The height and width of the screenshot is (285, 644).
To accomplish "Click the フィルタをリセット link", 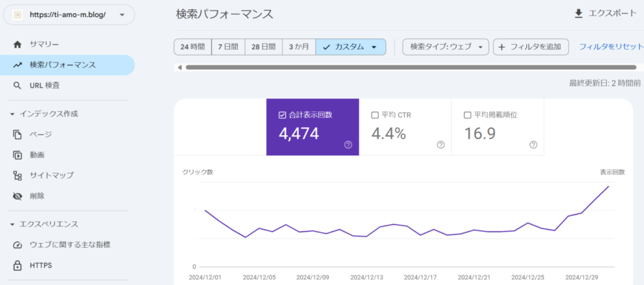I will tap(611, 47).
